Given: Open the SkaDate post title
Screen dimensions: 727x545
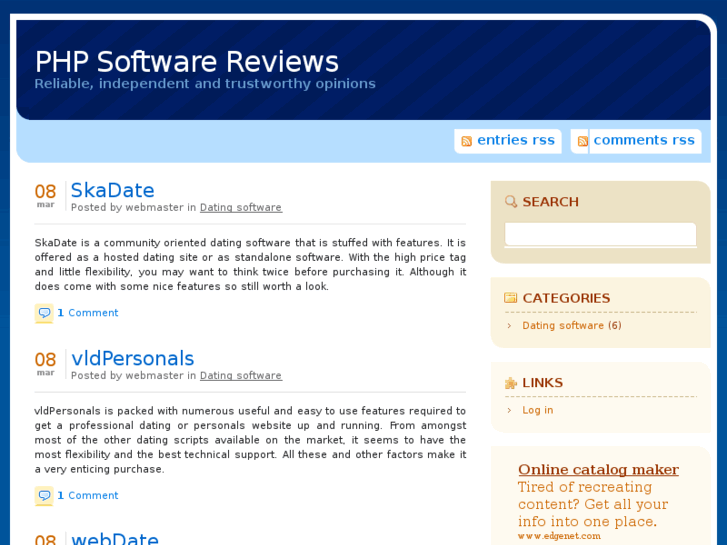Looking at the screenshot, I should [113, 190].
